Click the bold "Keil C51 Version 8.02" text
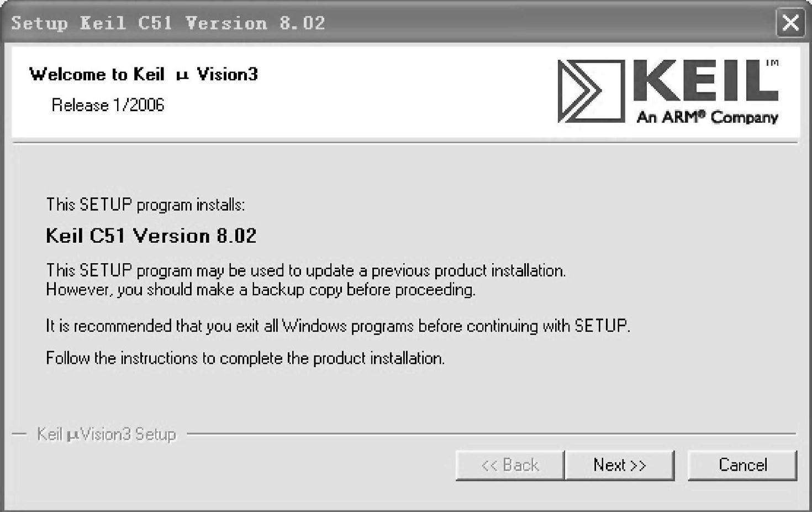Image resolution: width=812 pixels, height=512 pixels. 151,236
